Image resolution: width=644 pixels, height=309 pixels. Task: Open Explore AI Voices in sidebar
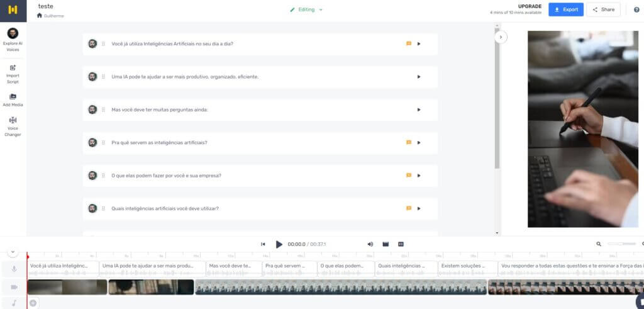(x=13, y=39)
